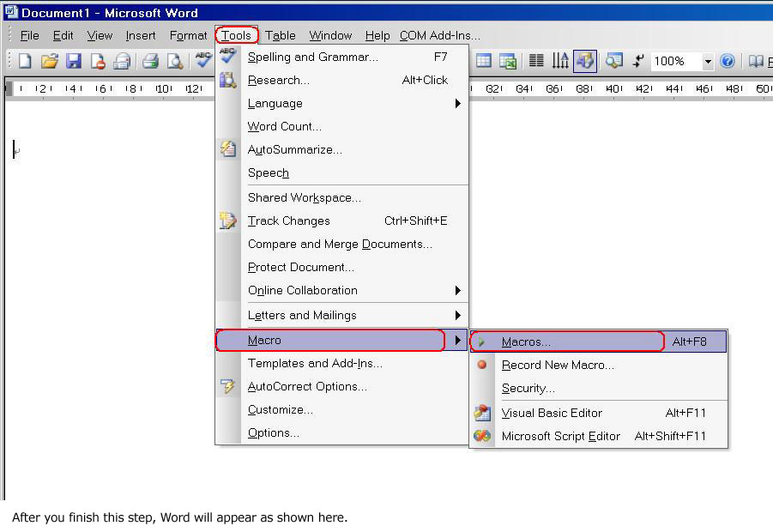Choose Compare and Merge Documents...
Image resolution: width=773 pixels, height=532 pixels.
[x=341, y=244]
